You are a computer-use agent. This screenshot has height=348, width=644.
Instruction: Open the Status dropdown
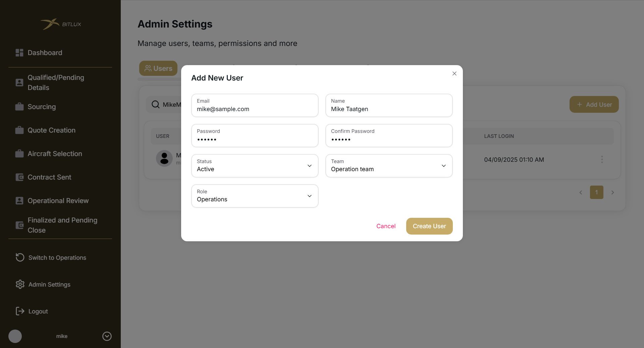255,166
